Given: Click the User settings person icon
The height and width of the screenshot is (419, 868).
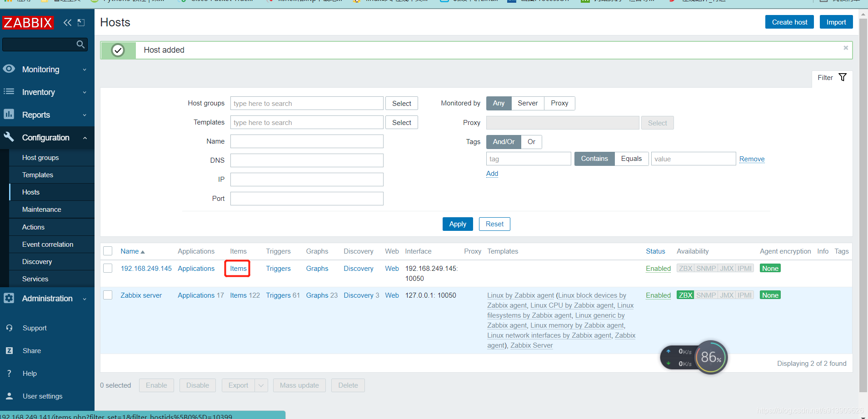Looking at the screenshot, I should click(9, 396).
